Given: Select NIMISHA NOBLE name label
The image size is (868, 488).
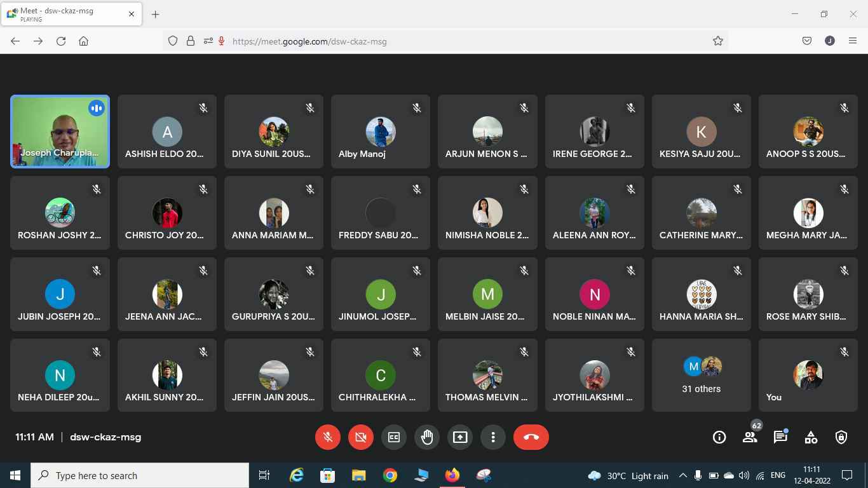Looking at the screenshot, I should coord(487,235).
